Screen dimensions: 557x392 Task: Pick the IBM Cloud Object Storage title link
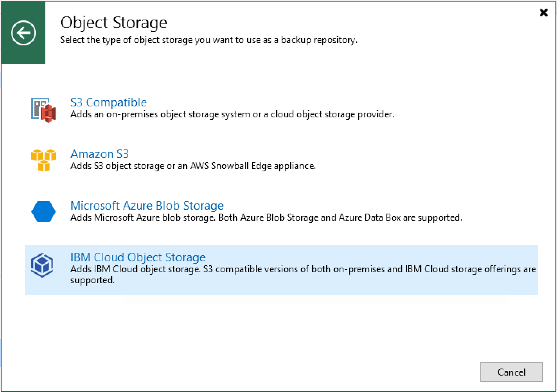pos(138,257)
